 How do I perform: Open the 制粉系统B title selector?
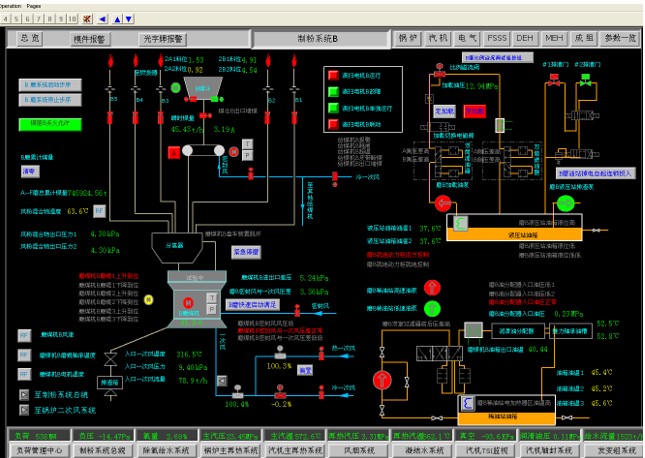(x=318, y=38)
